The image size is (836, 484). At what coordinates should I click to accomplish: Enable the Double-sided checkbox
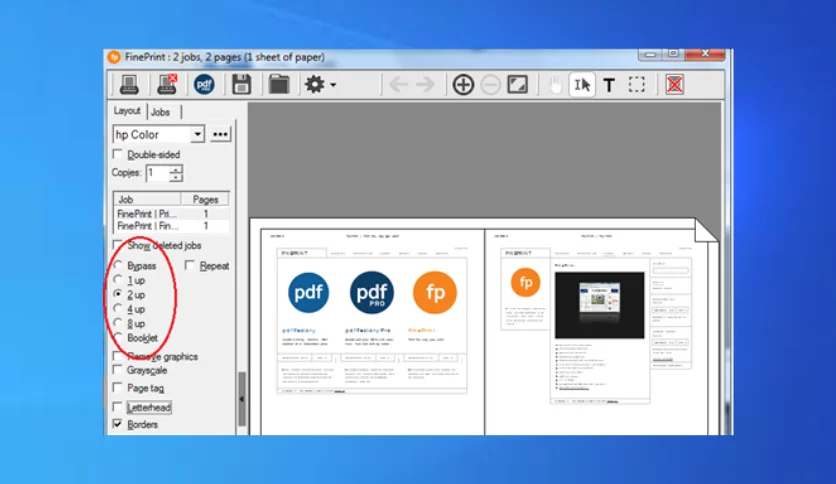[117, 154]
